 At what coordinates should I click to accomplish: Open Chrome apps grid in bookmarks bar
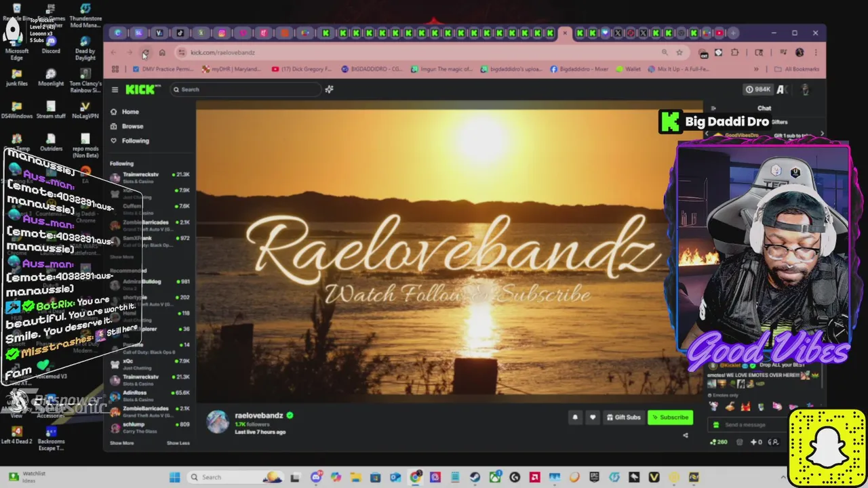pyautogui.click(x=115, y=69)
